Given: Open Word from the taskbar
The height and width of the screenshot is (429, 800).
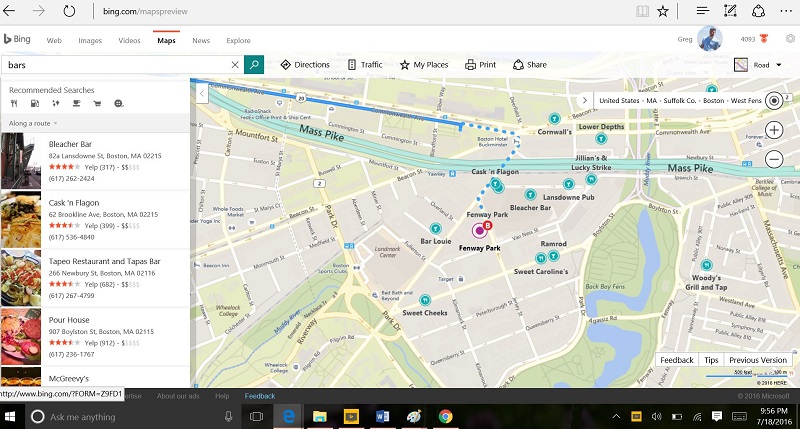Looking at the screenshot, I should coord(382,417).
